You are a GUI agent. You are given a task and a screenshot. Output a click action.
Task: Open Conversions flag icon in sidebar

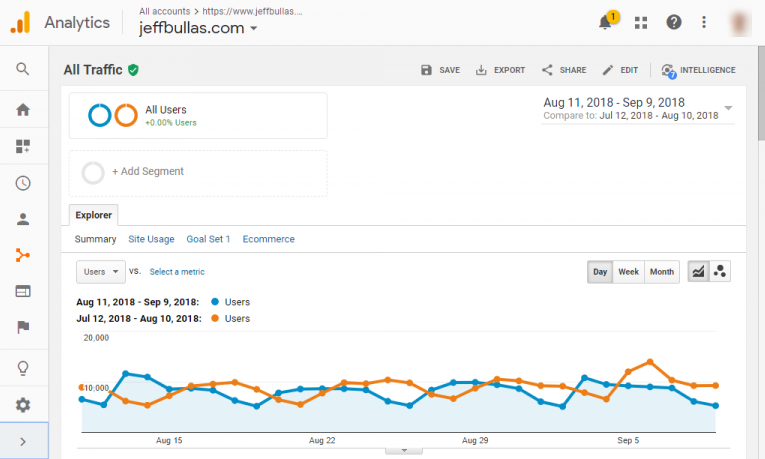pyautogui.click(x=23, y=327)
